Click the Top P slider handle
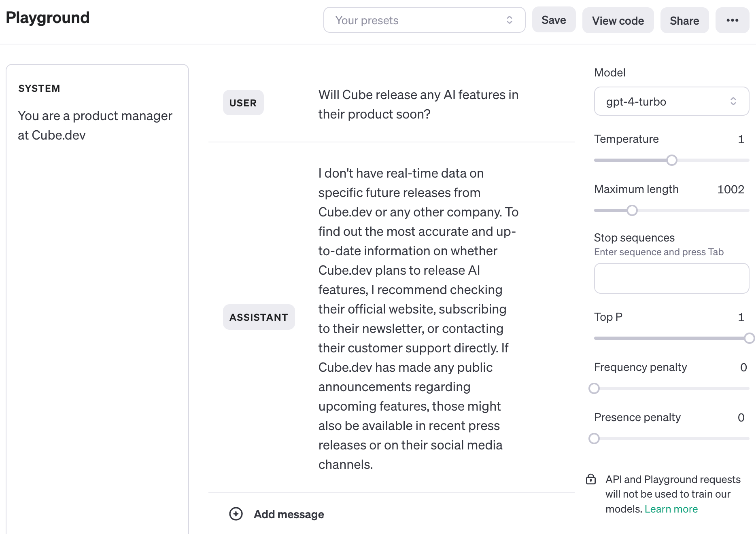 [749, 338]
